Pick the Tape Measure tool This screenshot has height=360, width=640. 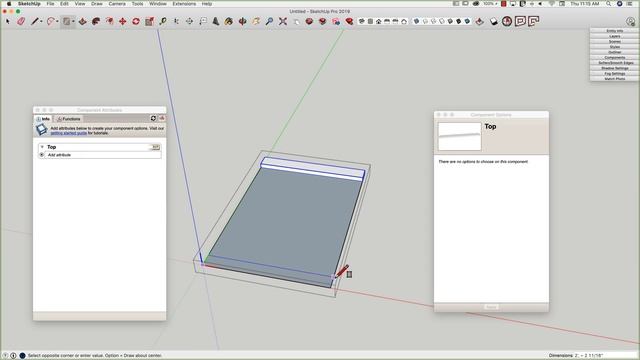point(163,21)
